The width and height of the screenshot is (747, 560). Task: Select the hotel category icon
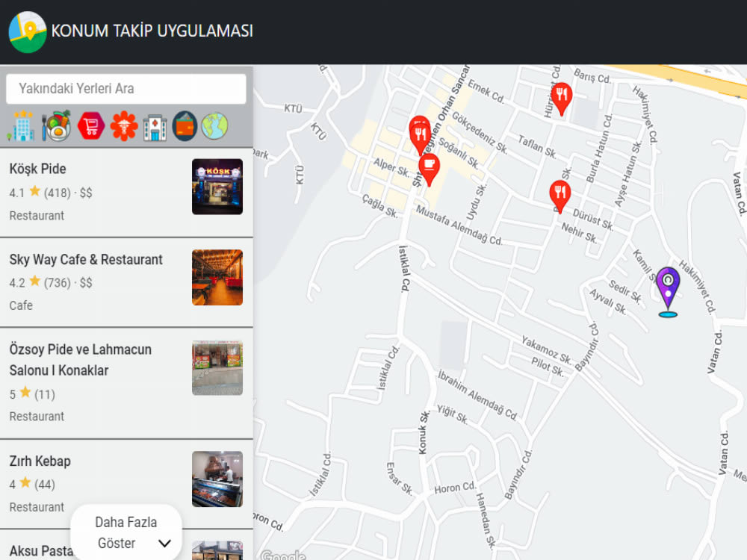[x=22, y=126]
